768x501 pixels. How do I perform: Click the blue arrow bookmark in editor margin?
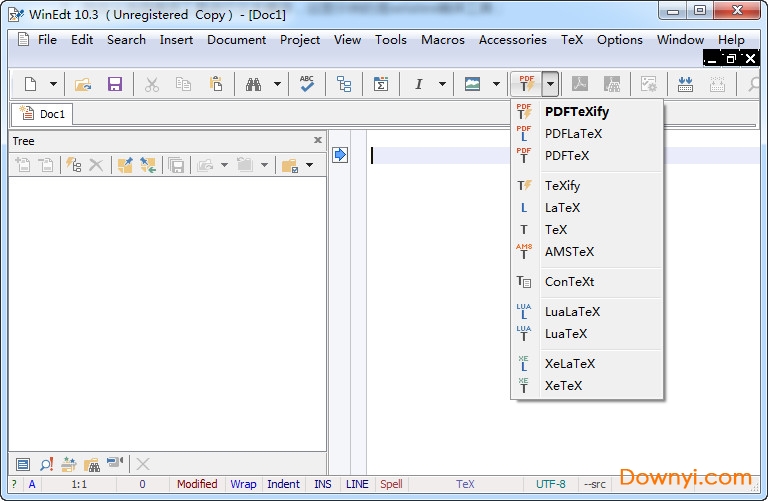[340, 154]
